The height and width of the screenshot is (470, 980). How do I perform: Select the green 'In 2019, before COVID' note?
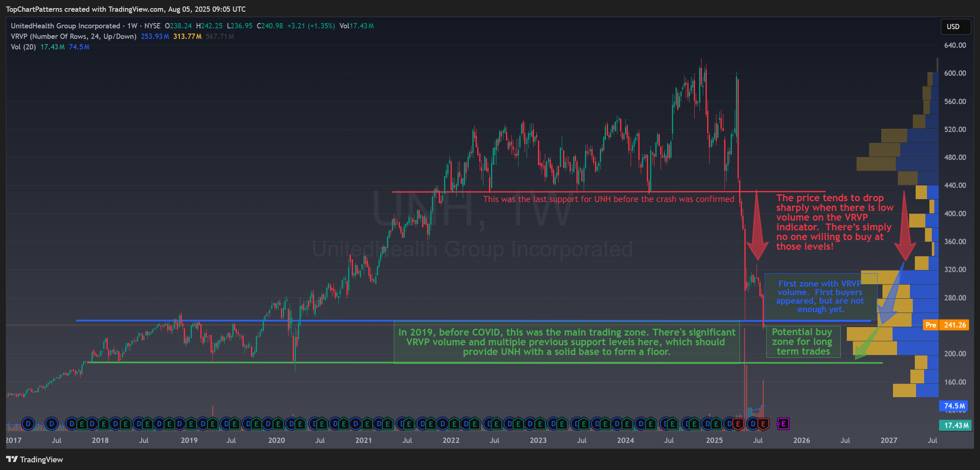click(567, 342)
